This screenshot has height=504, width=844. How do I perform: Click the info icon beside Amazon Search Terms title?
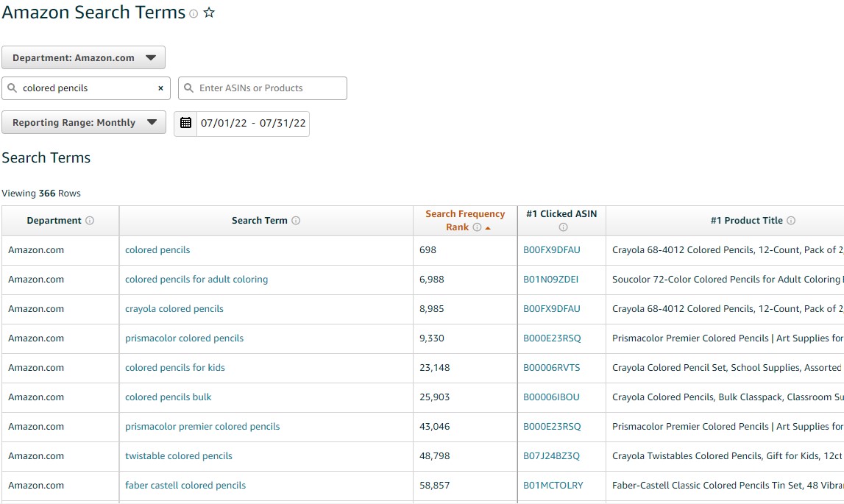coord(194,14)
